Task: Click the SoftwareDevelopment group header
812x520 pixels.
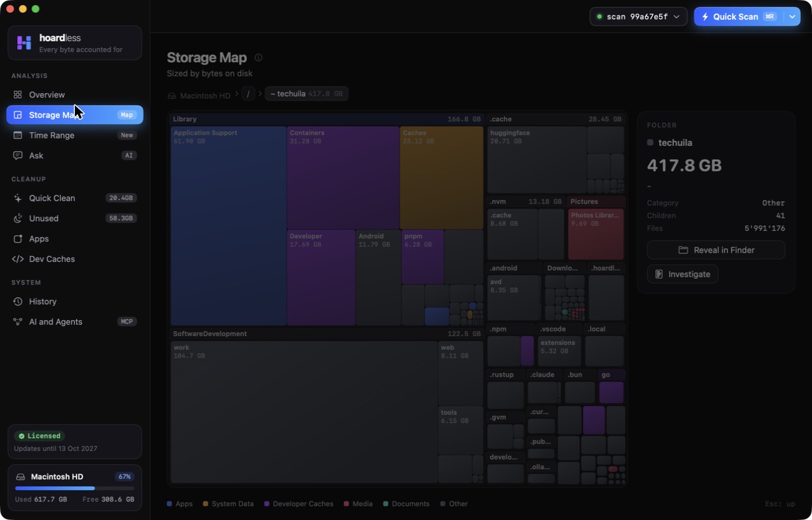Action: click(x=327, y=334)
